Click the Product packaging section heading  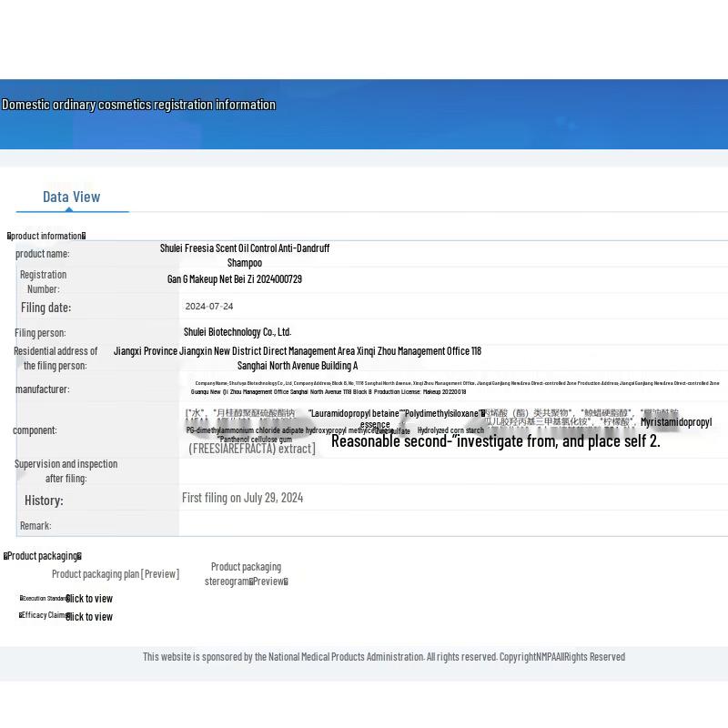(43, 556)
